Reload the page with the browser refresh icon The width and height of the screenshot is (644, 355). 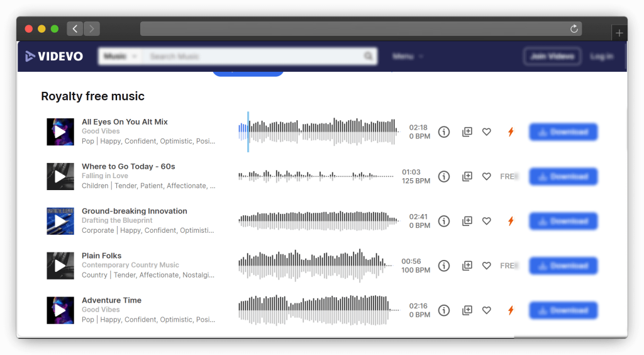pyautogui.click(x=574, y=29)
